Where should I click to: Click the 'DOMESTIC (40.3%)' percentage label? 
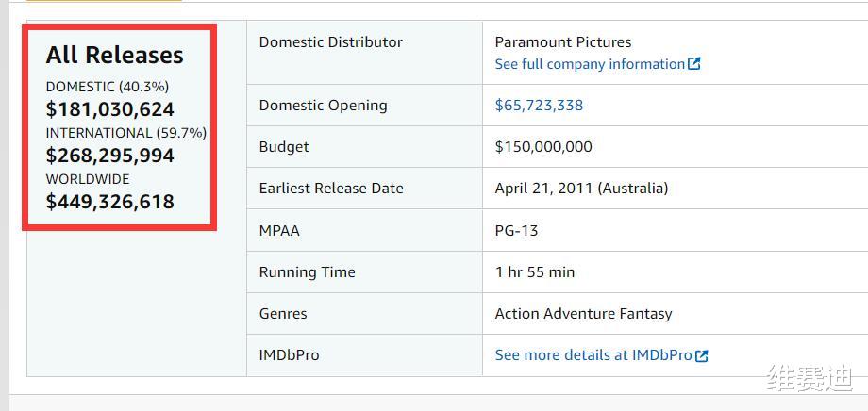tap(108, 87)
